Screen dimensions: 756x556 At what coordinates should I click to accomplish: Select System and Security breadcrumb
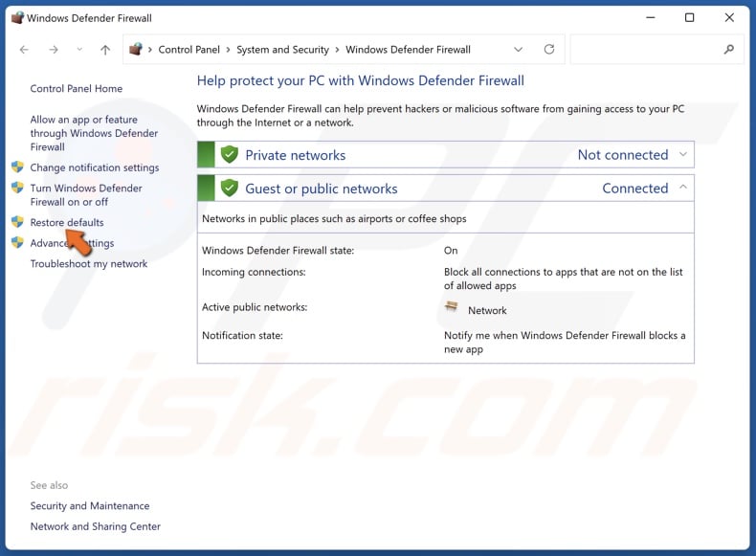tap(282, 50)
